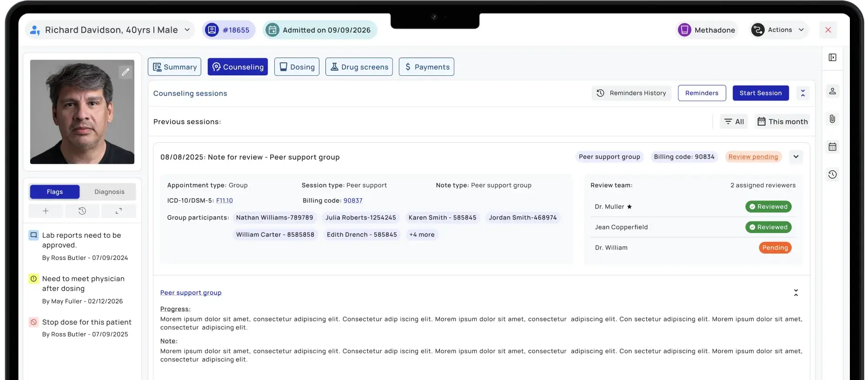Click reviewer name Jean Copperfield
868x380 pixels.
621,227
